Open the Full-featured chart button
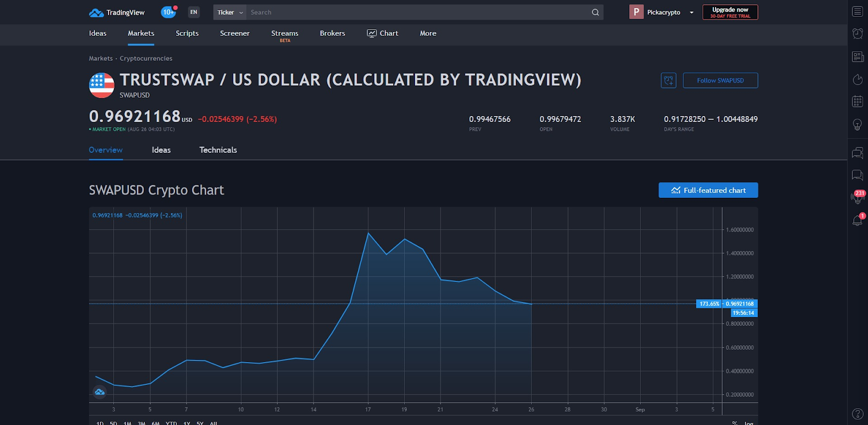The image size is (868, 425). tap(709, 190)
